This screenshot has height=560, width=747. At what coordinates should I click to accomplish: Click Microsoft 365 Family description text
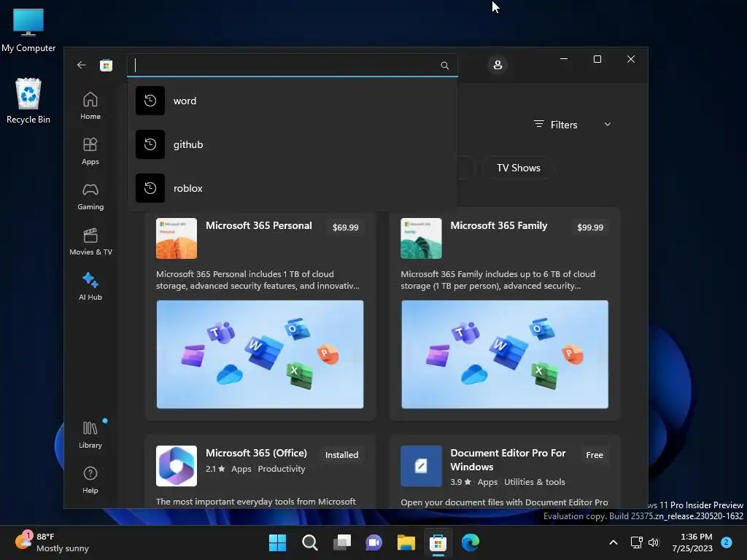498,280
